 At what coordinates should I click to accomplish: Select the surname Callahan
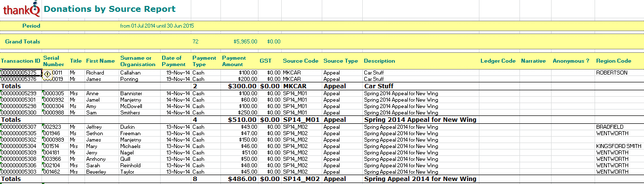click(x=130, y=73)
